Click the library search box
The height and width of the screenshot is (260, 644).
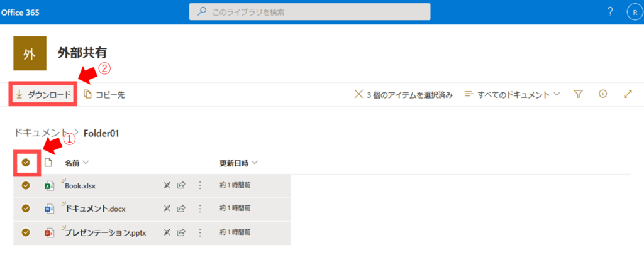[309, 12]
